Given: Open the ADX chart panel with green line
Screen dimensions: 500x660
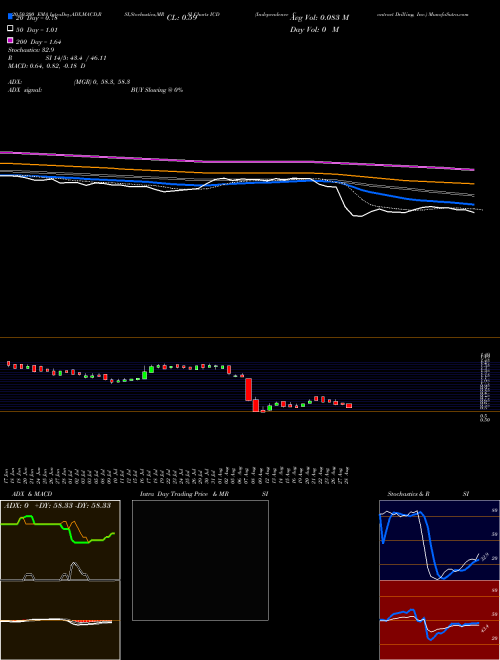Looking at the screenshot, I should point(60,540).
